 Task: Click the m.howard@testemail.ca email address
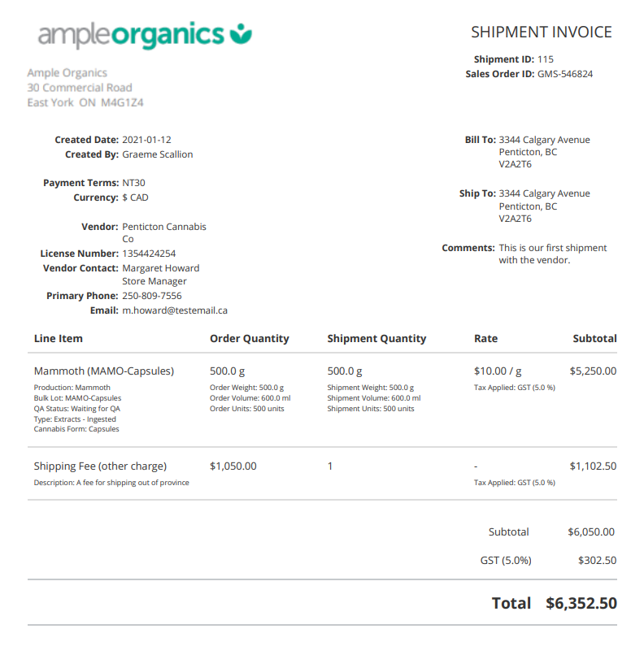pos(175,310)
